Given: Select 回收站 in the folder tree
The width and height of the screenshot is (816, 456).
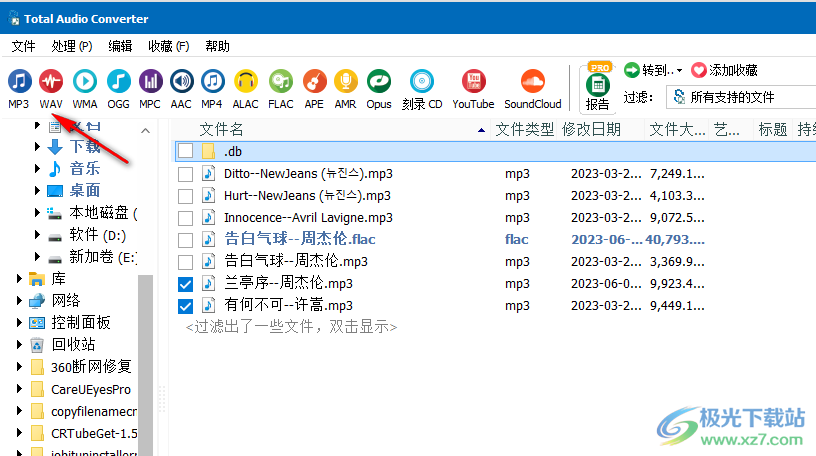Looking at the screenshot, I should (x=73, y=345).
